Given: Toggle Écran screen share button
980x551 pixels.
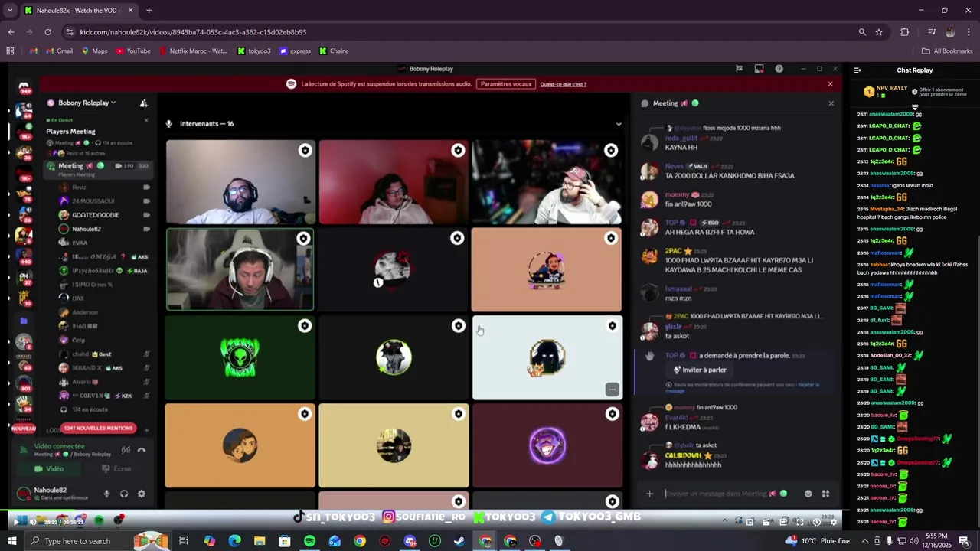Looking at the screenshot, I should tap(116, 469).
